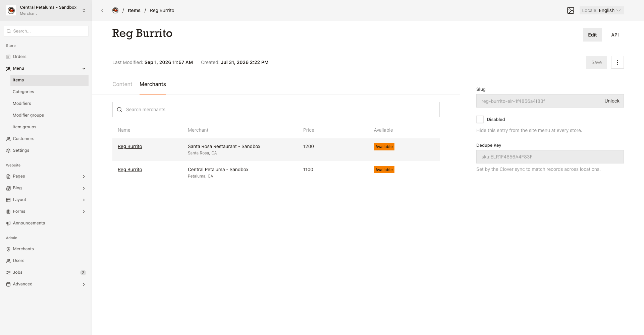Click the Save button

click(x=596, y=62)
